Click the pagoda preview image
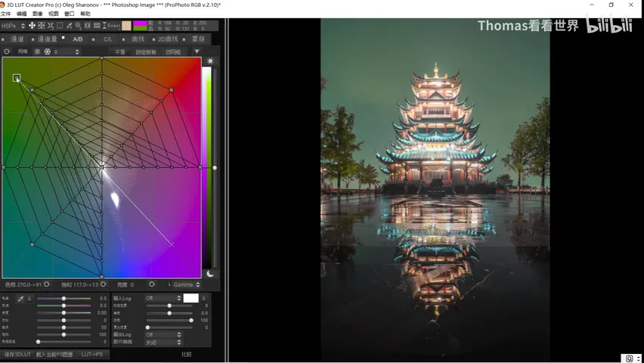 435,190
